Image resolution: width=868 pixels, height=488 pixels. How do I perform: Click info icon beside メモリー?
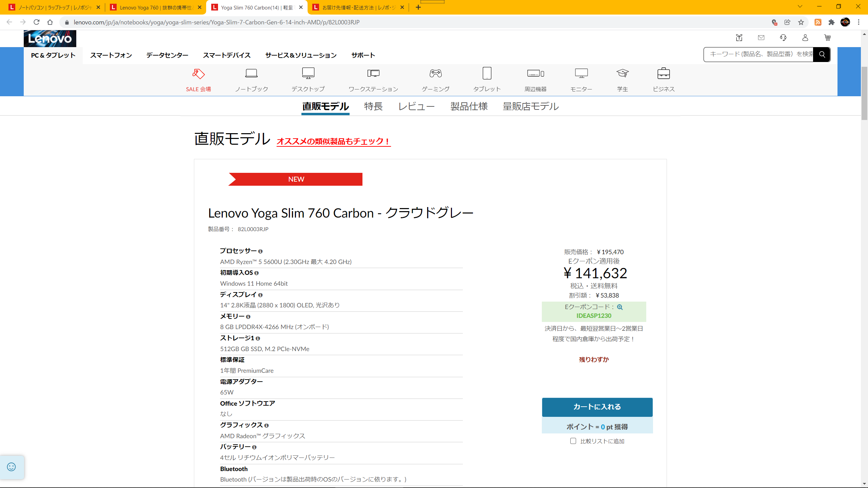click(x=248, y=317)
